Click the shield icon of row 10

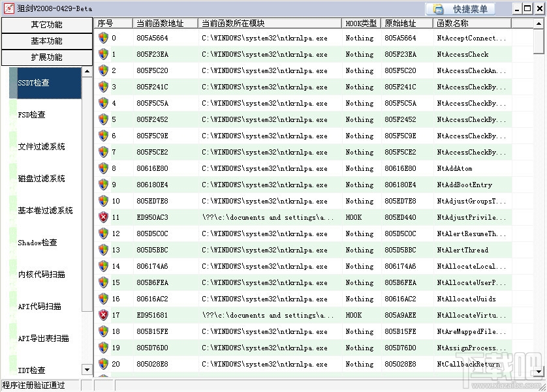tap(103, 201)
